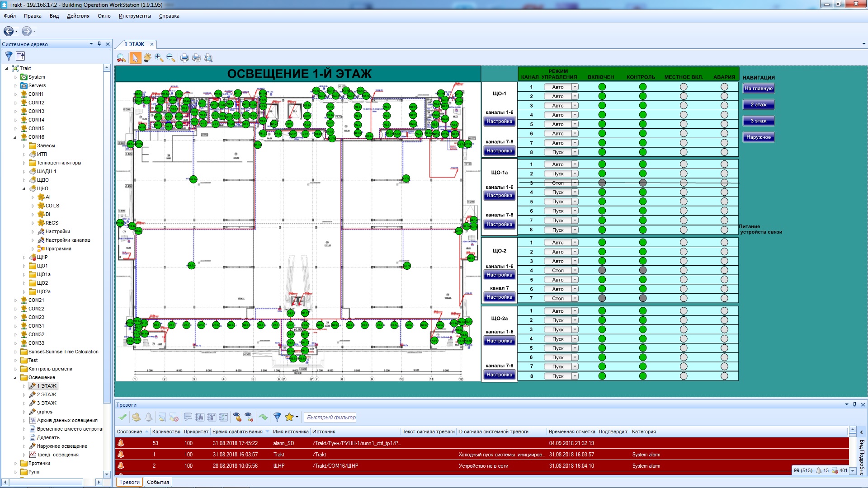Image resolution: width=868 pixels, height=488 pixels.
Task: Click the print icon in graphics toolbar
Action: pos(184,58)
